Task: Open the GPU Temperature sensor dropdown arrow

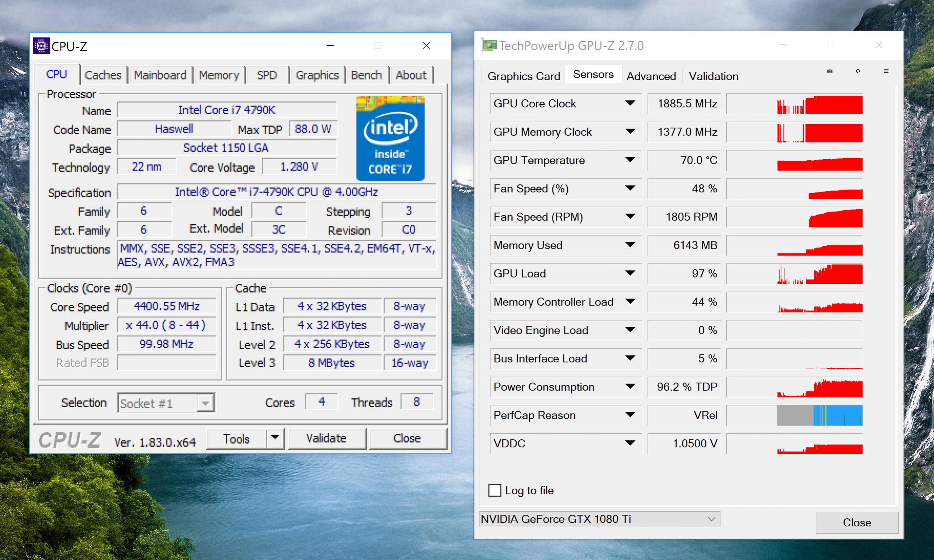Action: 630,160
